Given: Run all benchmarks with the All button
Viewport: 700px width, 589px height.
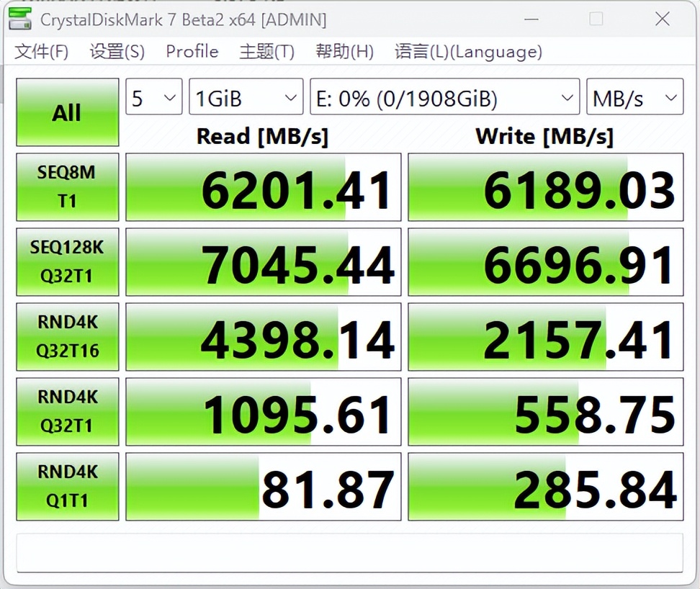Looking at the screenshot, I should [x=67, y=112].
